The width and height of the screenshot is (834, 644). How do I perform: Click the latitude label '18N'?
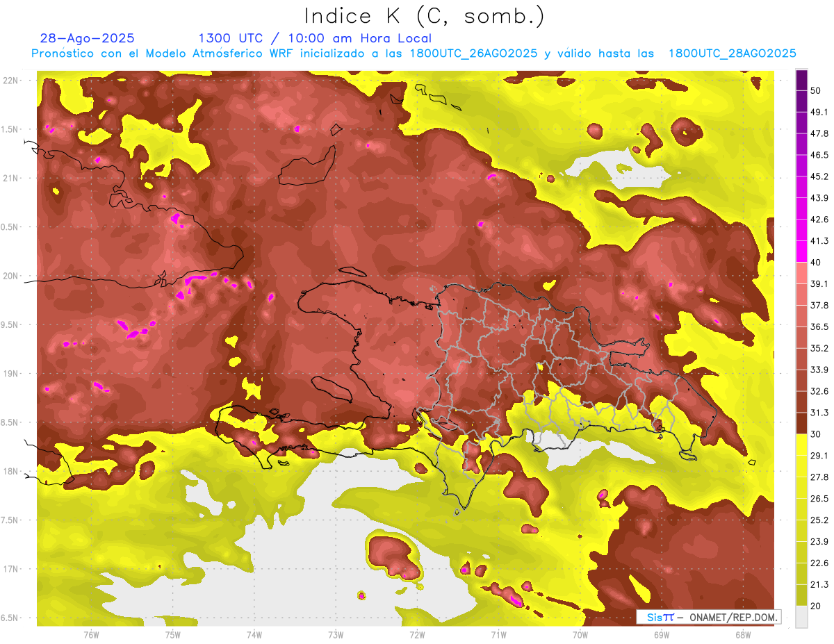[x=10, y=471]
